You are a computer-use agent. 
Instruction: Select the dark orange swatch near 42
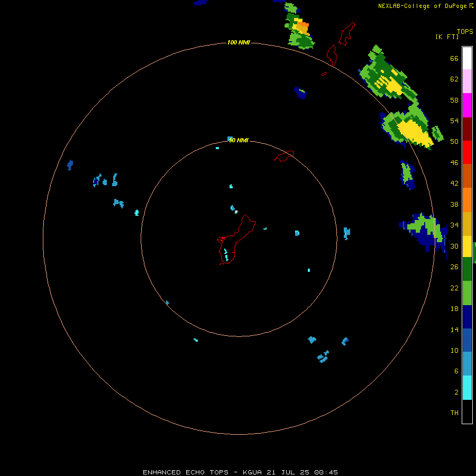tap(467, 176)
